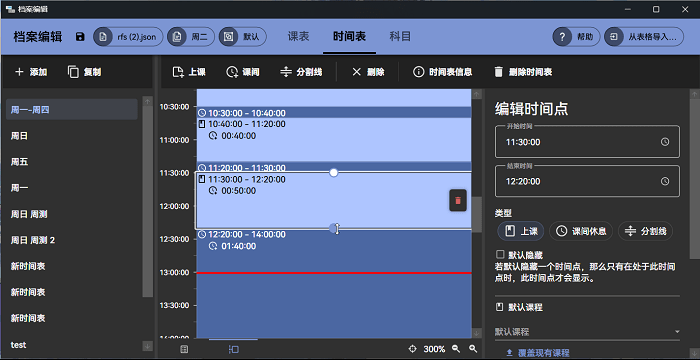The width and height of the screenshot is (700, 360).
Task: Select timetable 周日 周测
Action: [71, 214]
